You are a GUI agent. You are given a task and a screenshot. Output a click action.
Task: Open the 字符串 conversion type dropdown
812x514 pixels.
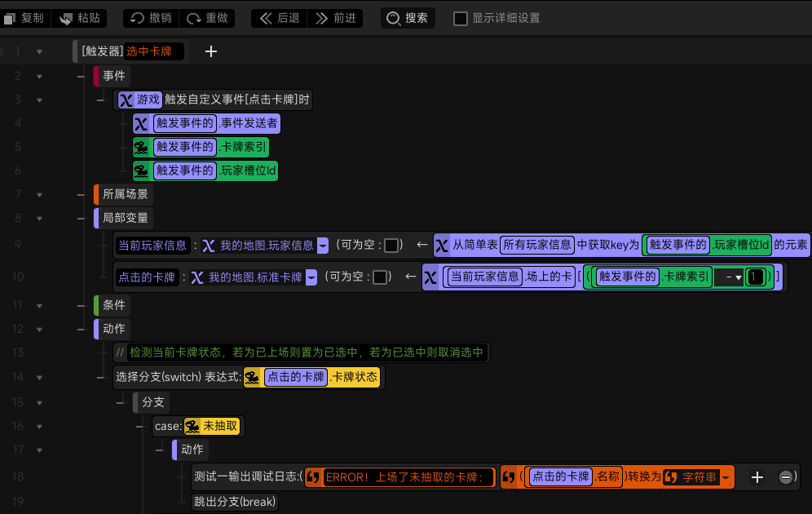pyautogui.click(x=726, y=477)
